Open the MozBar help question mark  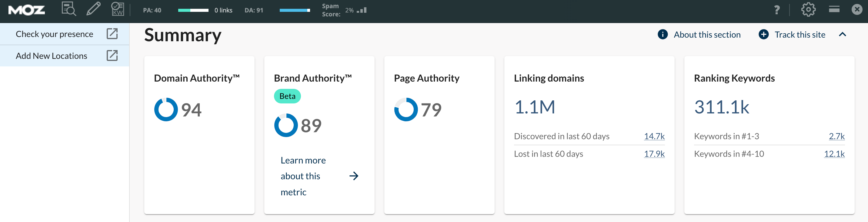tap(777, 10)
